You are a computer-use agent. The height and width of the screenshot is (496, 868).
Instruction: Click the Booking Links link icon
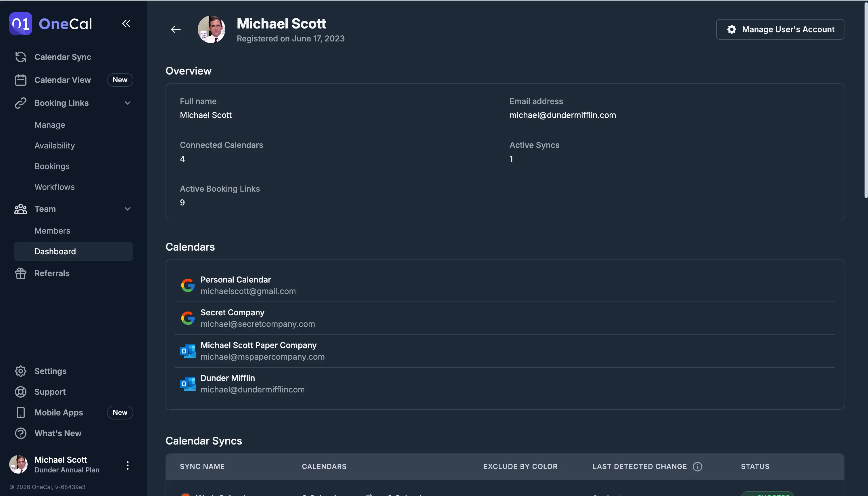click(20, 103)
